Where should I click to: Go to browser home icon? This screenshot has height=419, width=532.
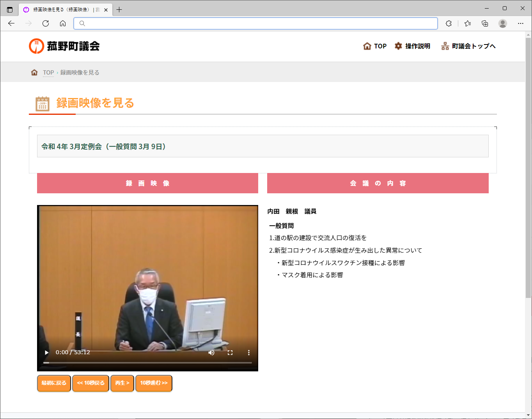(x=63, y=23)
